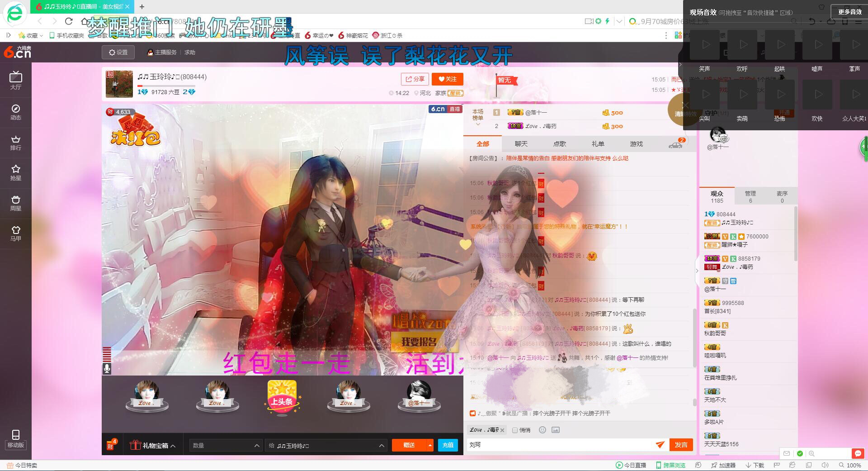Screen dimensions: 868x471
Task: Switch to the 礼单 tab
Action: pos(598,144)
